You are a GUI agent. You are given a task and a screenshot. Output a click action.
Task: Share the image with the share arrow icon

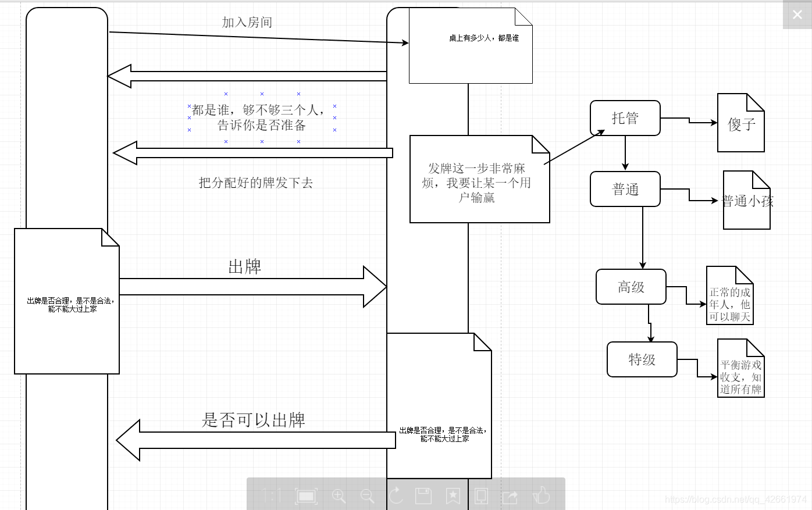point(510,496)
